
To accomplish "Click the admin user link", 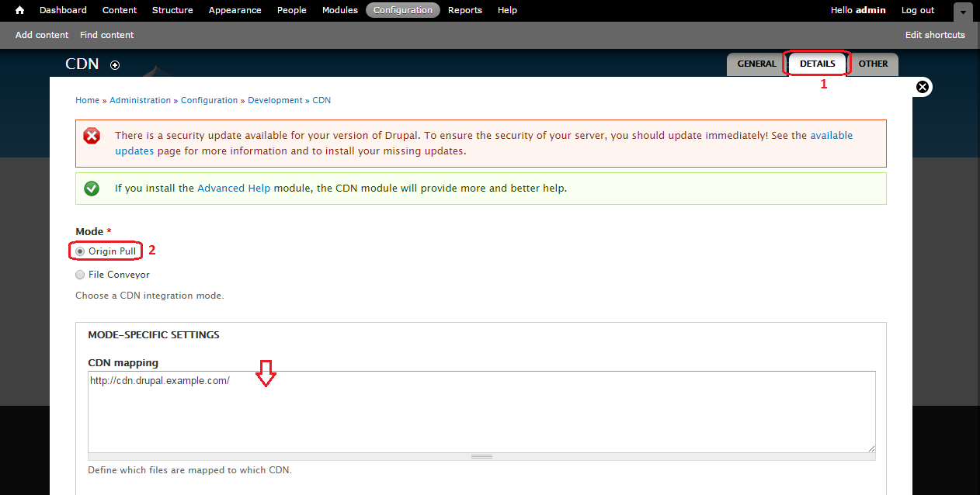I will (871, 10).
